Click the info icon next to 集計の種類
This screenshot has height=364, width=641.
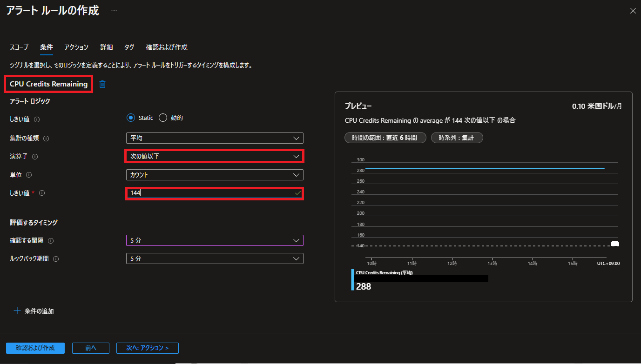[x=46, y=138]
